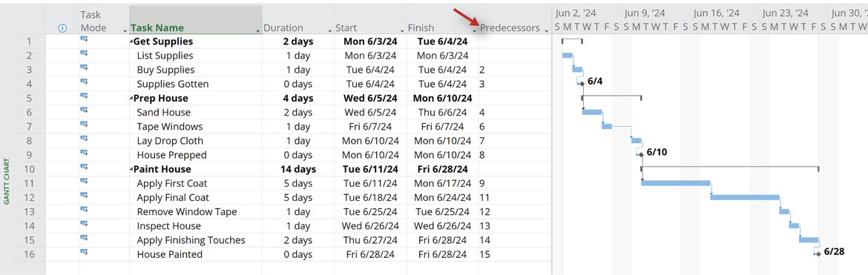The image size is (868, 275).
Task: Select the 6/10 milestone diamond in chart
Action: (x=641, y=154)
